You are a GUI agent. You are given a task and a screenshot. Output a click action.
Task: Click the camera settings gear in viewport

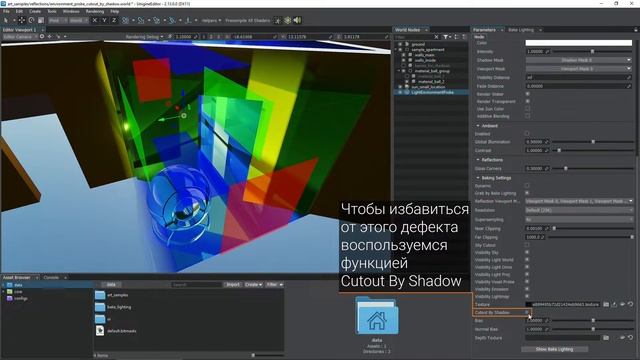pyautogui.click(x=42, y=36)
